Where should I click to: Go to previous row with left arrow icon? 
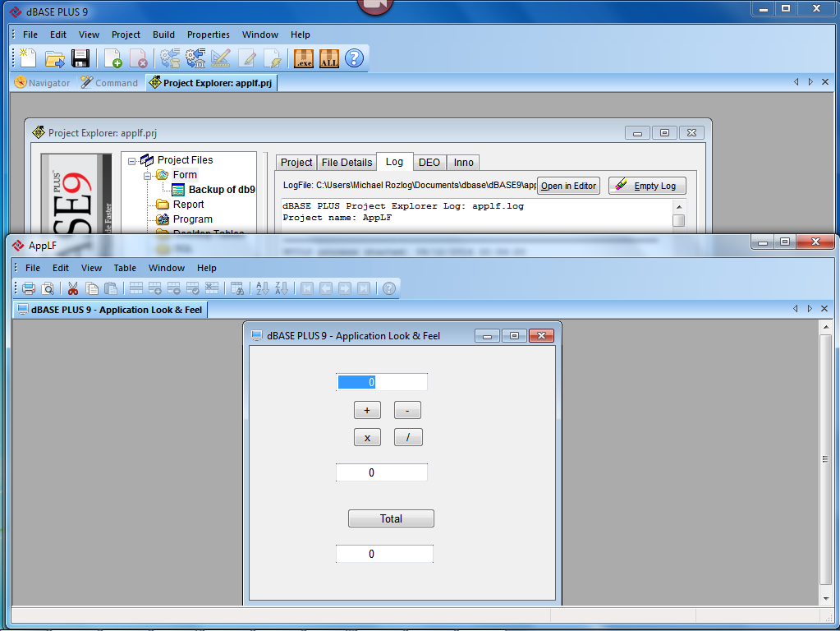(326, 288)
